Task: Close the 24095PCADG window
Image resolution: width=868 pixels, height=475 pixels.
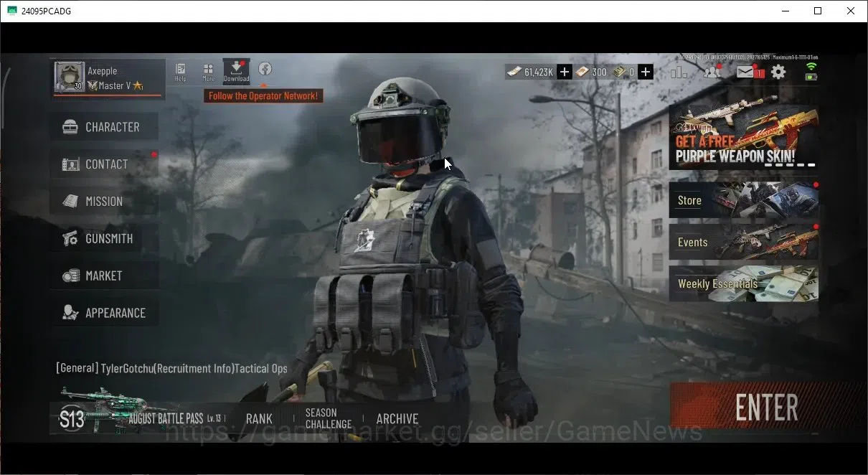Action: point(851,11)
